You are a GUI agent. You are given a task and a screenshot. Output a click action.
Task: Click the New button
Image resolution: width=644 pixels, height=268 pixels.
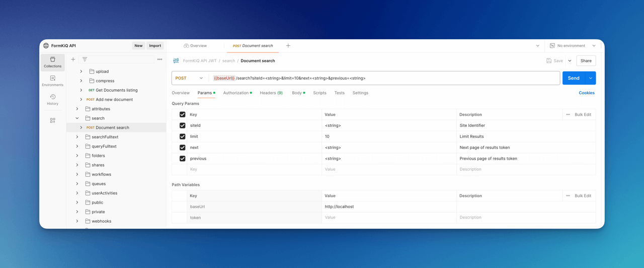[x=138, y=46]
